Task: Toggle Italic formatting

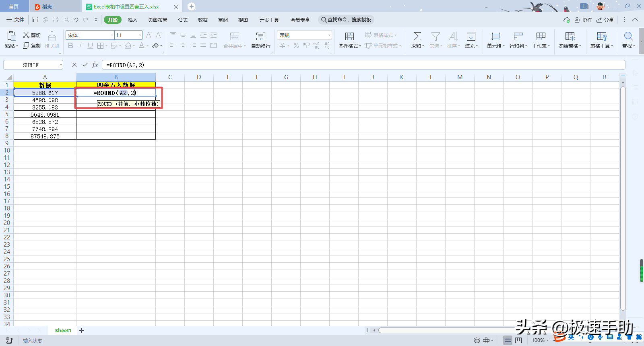Action: pyautogui.click(x=80, y=46)
